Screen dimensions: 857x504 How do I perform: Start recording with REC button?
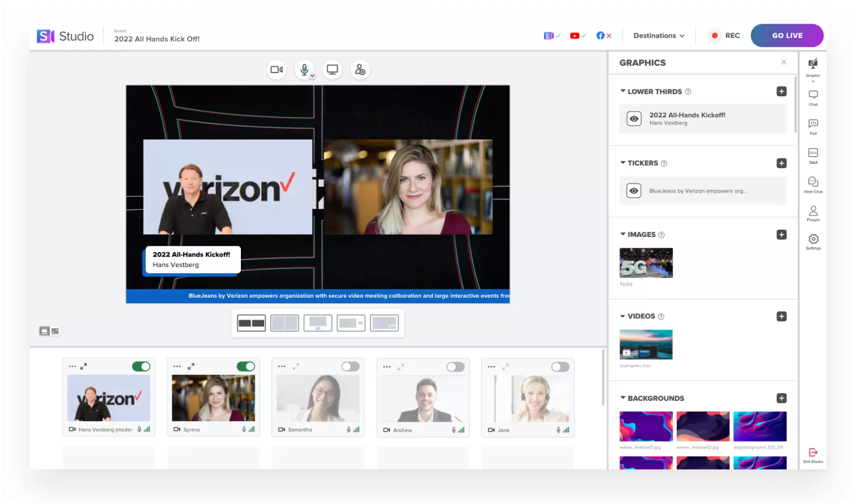[x=724, y=36]
